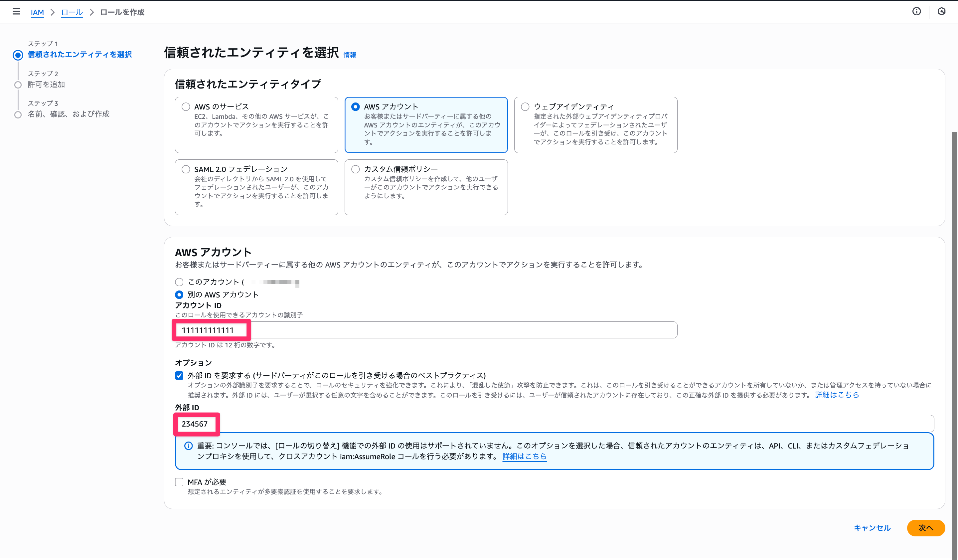
Task: Click the info circle icon top right
Action: click(x=916, y=11)
